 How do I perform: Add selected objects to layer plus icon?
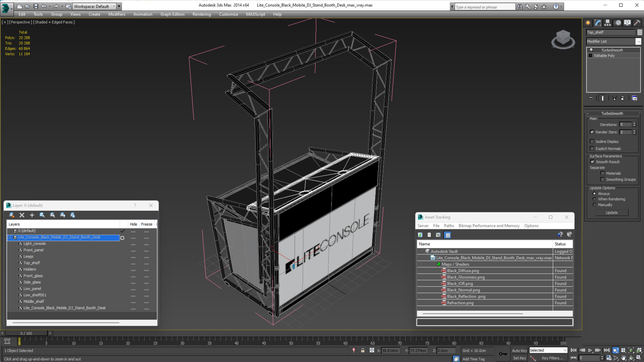coord(32,215)
